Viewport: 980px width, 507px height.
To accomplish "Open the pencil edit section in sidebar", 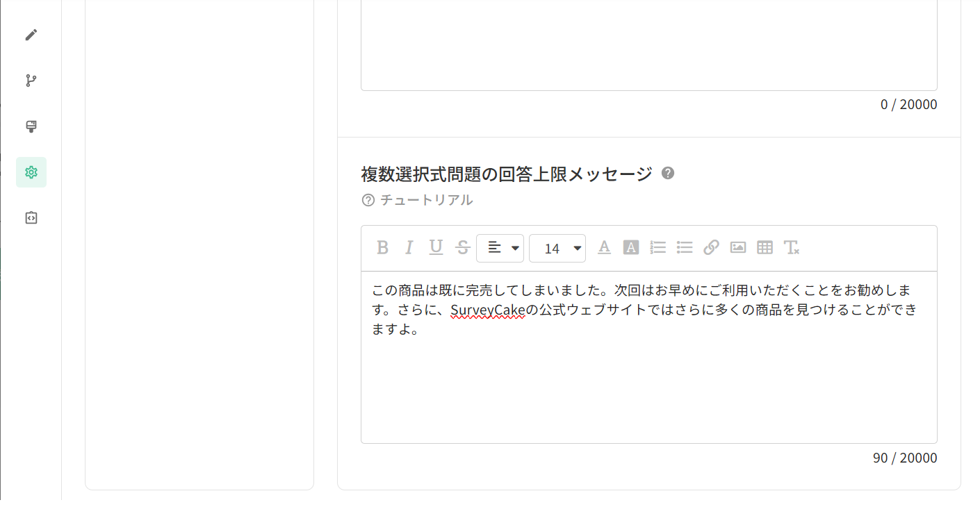I will point(31,35).
